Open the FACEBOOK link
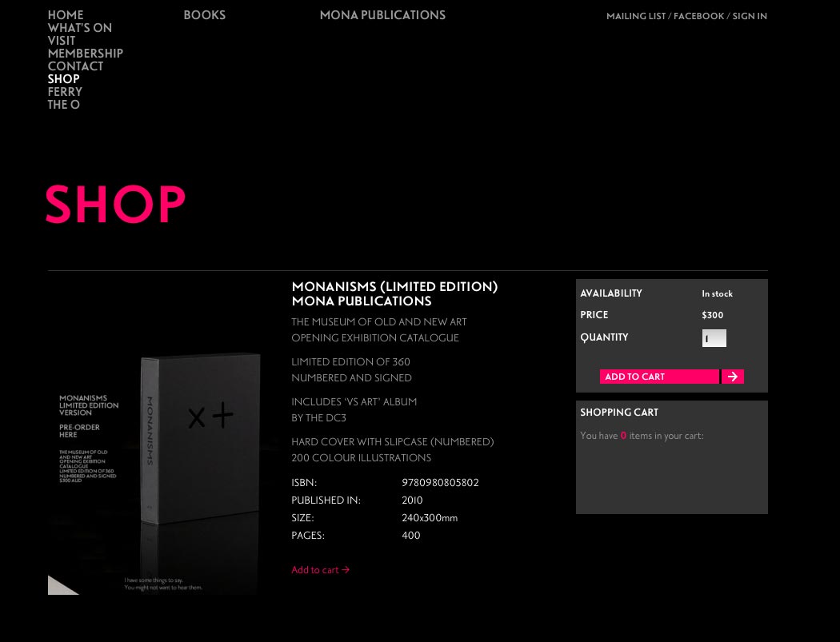840x642 pixels. pyautogui.click(x=698, y=16)
